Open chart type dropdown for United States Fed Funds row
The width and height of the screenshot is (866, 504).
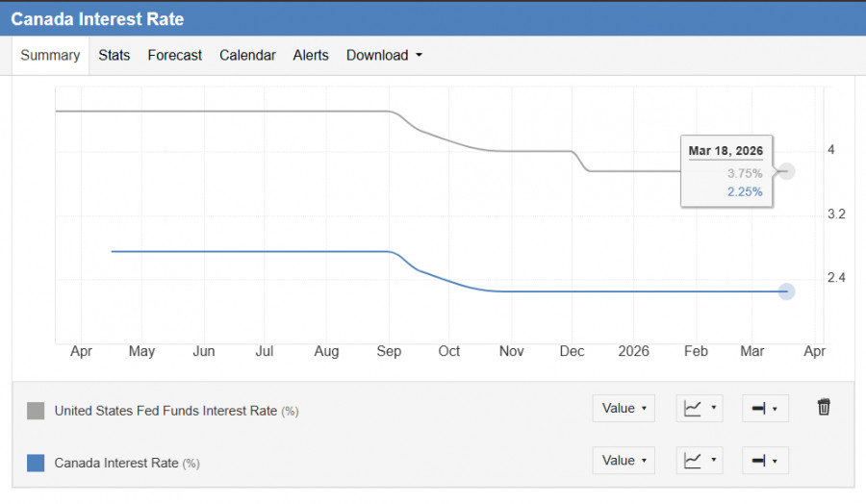tap(700, 409)
